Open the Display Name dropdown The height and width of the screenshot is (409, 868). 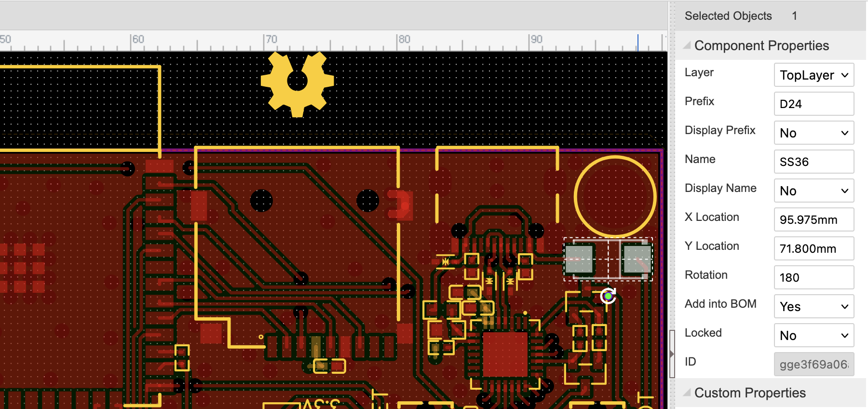pos(814,191)
